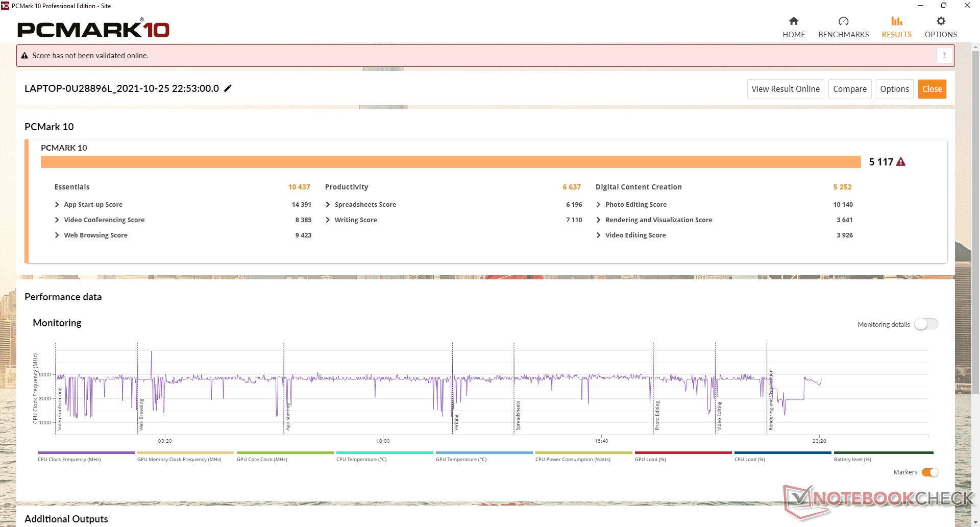This screenshot has width=980, height=527.
Task: Open the Options gear icon
Action: [941, 21]
